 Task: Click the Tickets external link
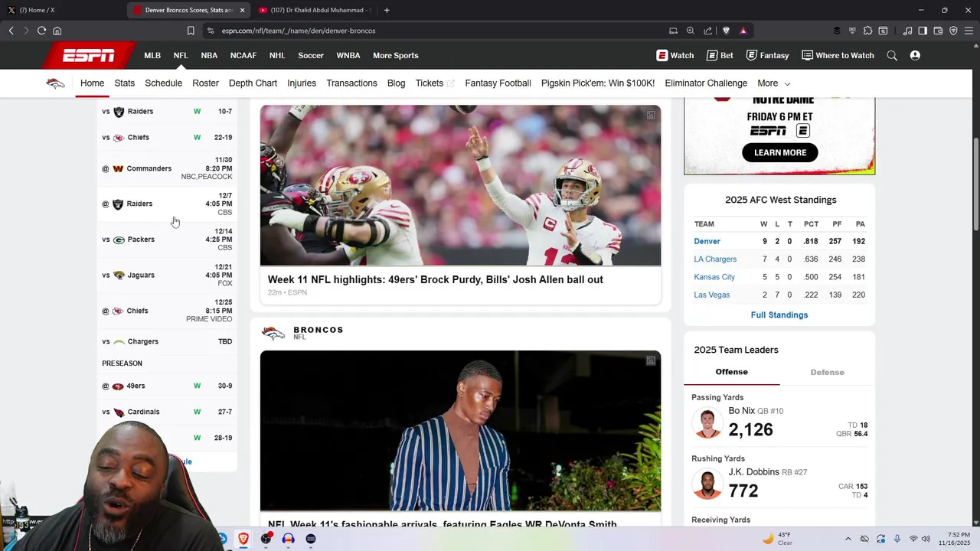point(434,83)
